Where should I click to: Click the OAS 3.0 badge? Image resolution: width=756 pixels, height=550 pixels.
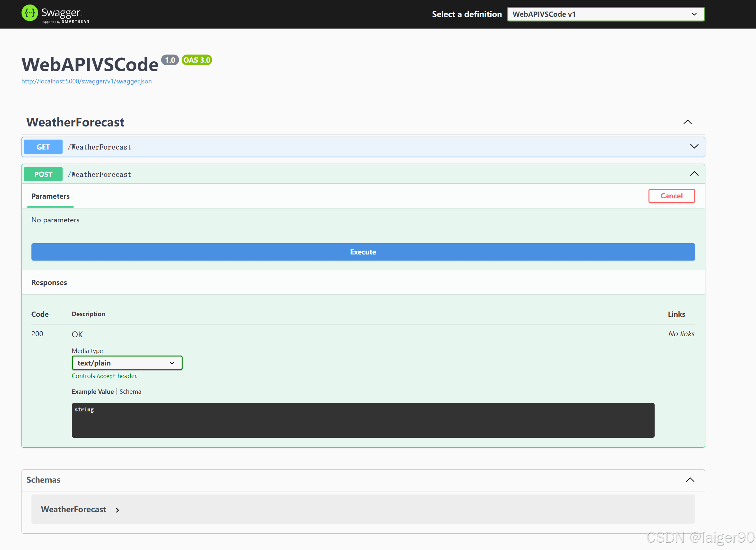[197, 60]
